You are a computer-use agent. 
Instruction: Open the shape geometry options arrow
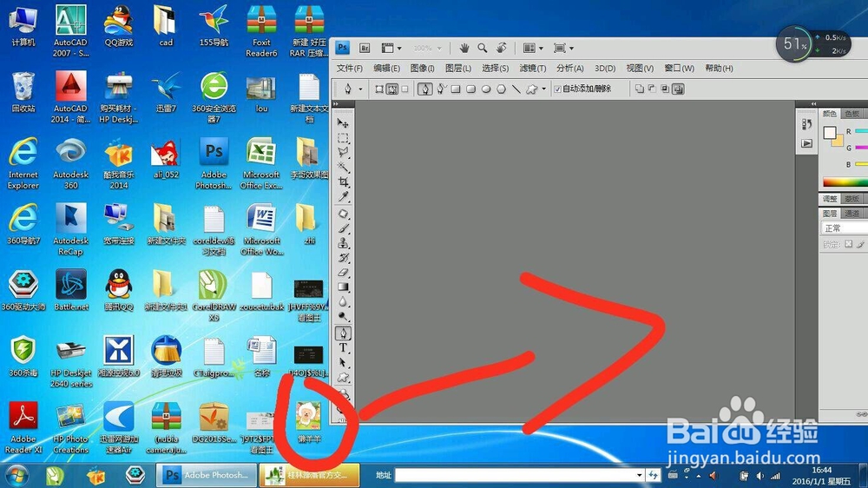(543, 89)
